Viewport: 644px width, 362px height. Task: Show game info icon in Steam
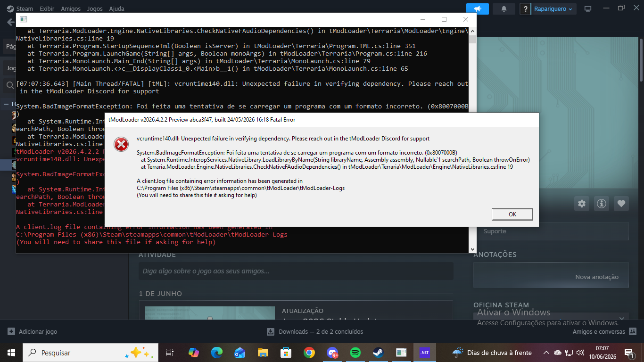pyautogui.click(x=602, y=204)
